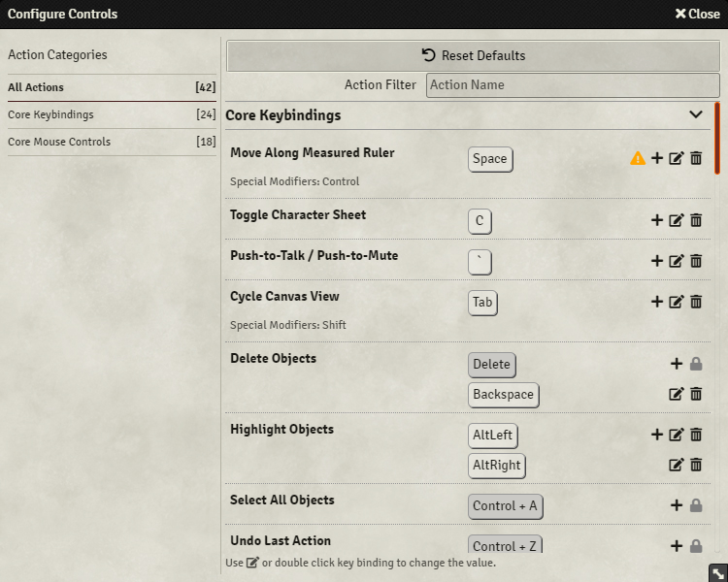Click the Control + Z binding button
This screenshot has height=582, width=728.
pos(505,545)
